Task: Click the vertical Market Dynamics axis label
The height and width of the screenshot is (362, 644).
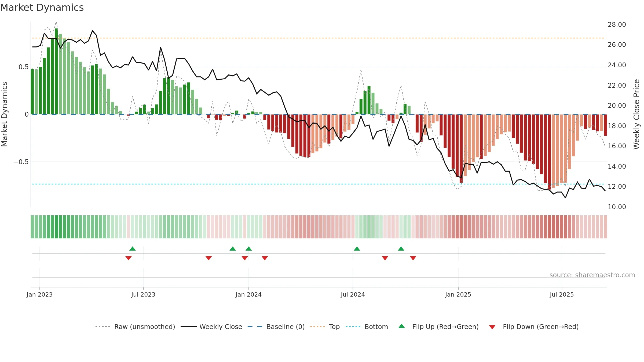Action: coord(4,114)
